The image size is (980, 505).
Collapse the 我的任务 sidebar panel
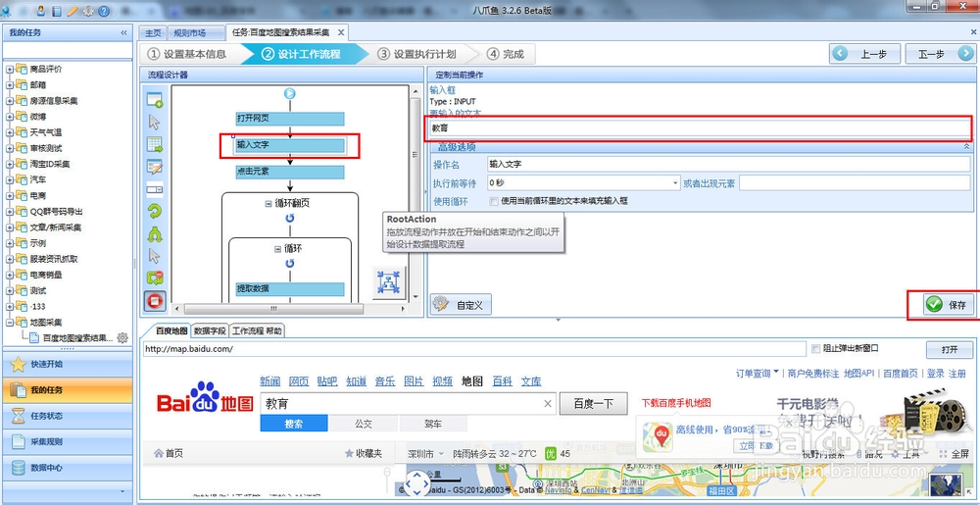point(123,32)
